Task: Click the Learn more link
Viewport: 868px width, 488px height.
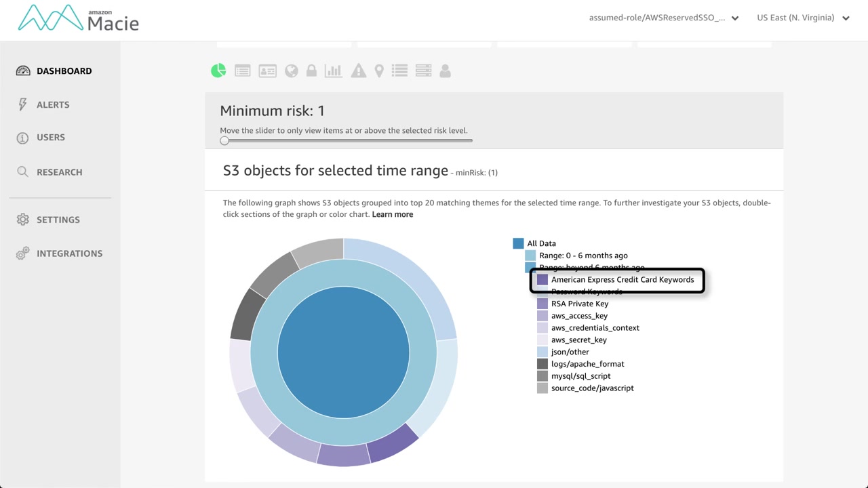Action: coord(392,214)
